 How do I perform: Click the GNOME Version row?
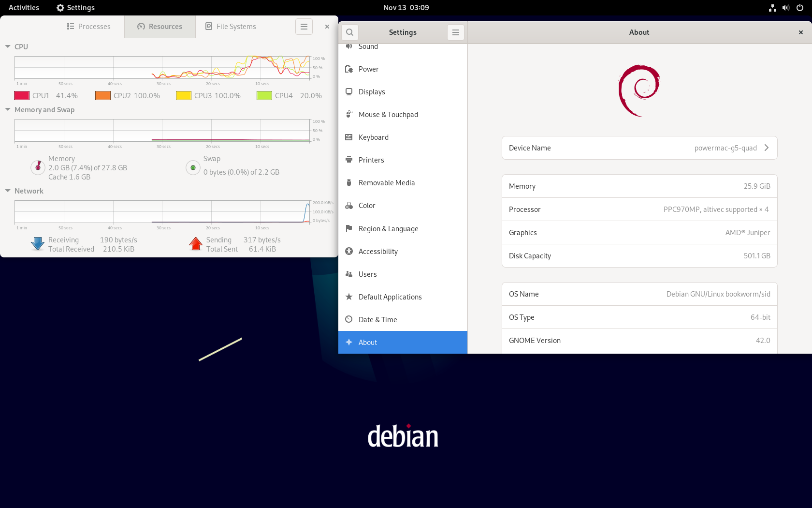pos(639,341)
